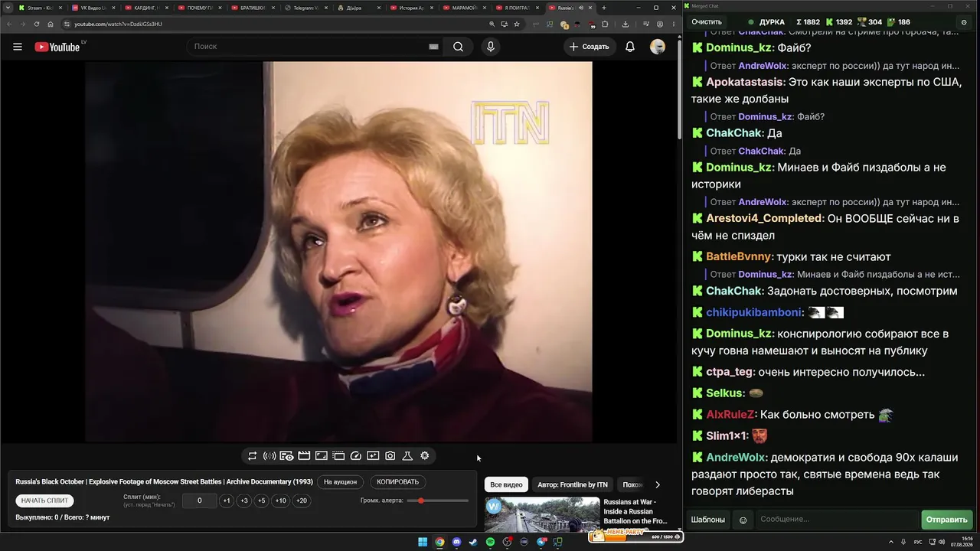The height and width of the screenshot is (551, 980).
Task: Take a screenshot with the camera icon
Action: tap(390, 456)
